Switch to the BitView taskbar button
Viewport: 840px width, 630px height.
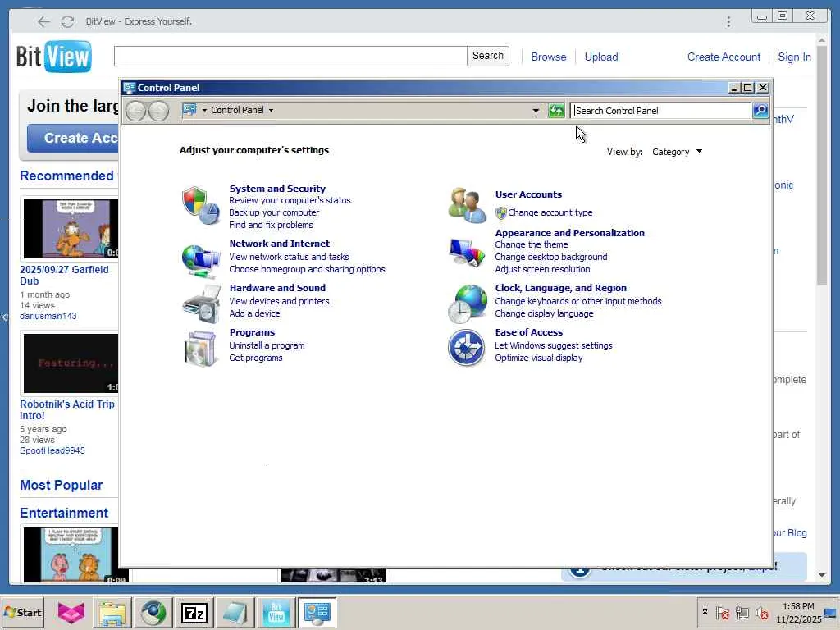(276, 612)
